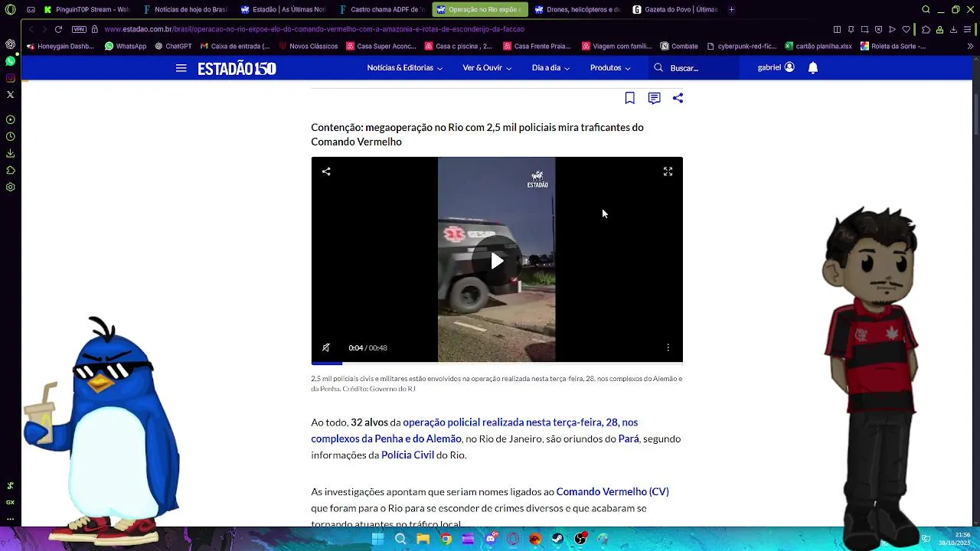Open the GX Corner sidebar icon

(x=10, y=502)
